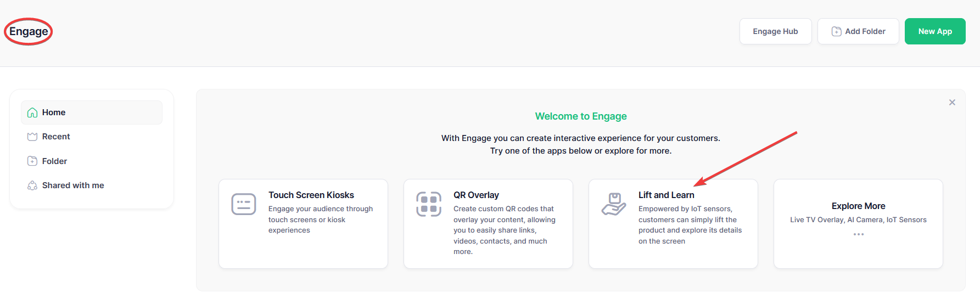Click the folder-plus icon in Add Folder
The image size is (980, 299).
click(836, 32)
